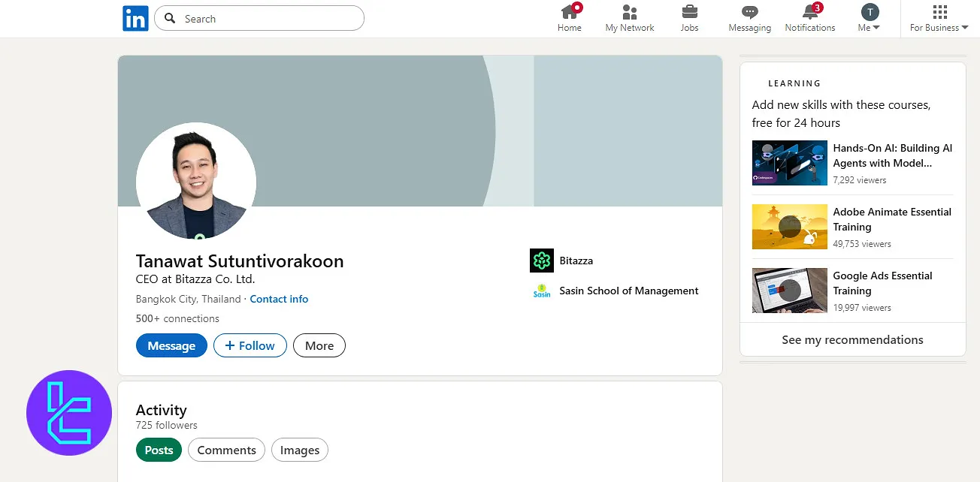Open the Home feed icon

570,13
